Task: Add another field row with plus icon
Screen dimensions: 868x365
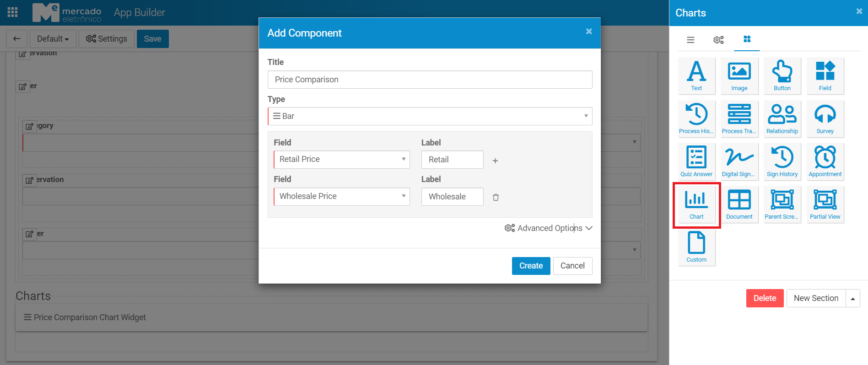Action: 495,161
